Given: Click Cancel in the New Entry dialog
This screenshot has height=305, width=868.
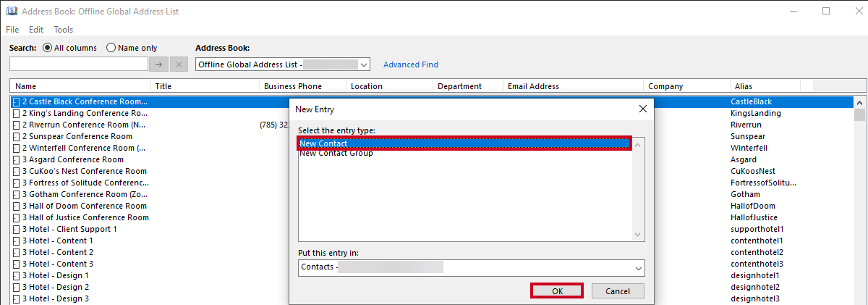Looking at the screenshot, I should tap(618, 291).
